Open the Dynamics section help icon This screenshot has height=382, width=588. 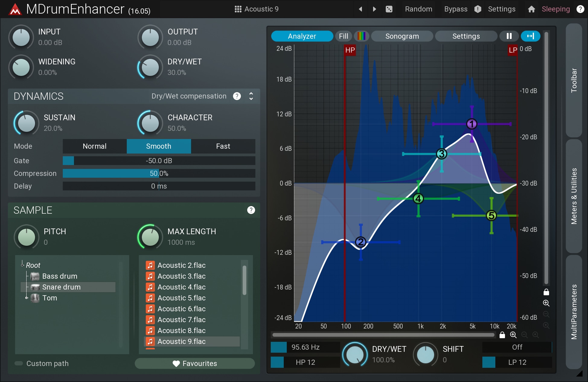237,96
